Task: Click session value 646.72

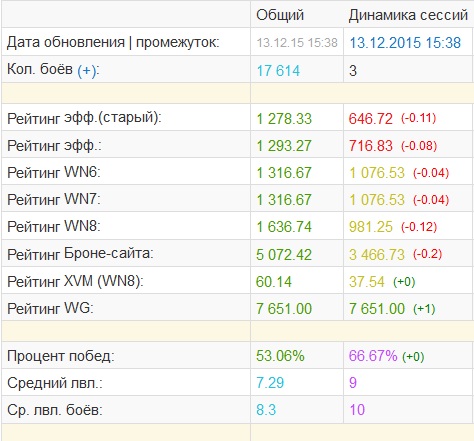Action: (371, 119)
